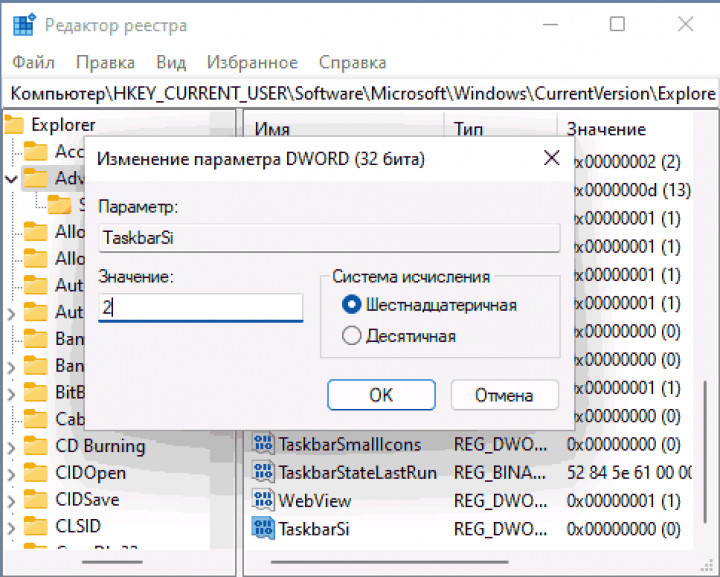Select the CD Burning tree item
720x577 pixels.
[100, 446]
